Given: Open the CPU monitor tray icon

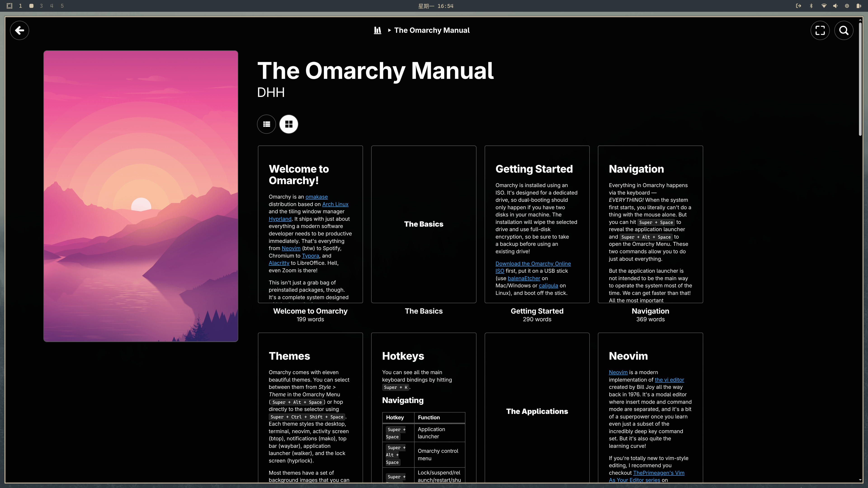Looking at the screenshot, I should [x=847, y=6].
